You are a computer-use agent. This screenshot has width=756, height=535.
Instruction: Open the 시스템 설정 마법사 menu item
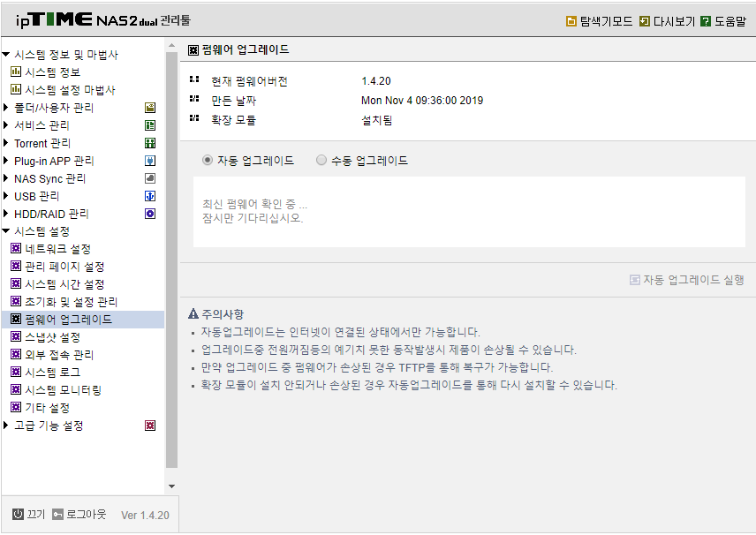(x=71, y=90)
